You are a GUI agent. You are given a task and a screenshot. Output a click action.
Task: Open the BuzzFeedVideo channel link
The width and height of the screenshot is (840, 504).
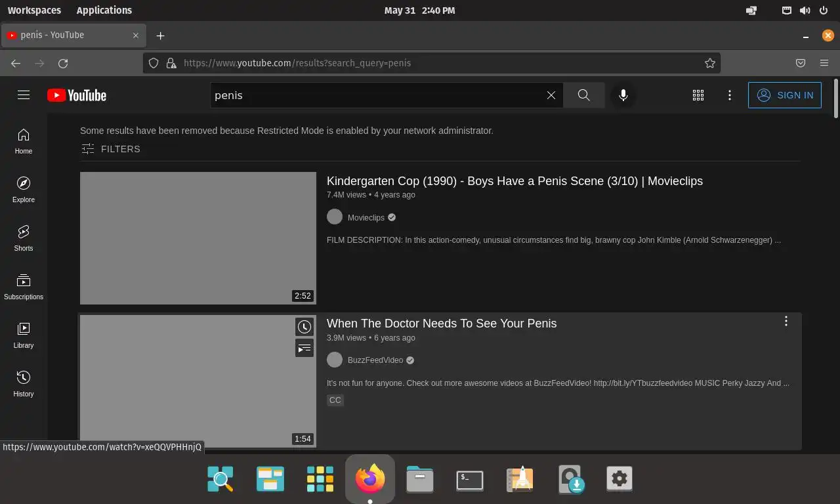375,360
